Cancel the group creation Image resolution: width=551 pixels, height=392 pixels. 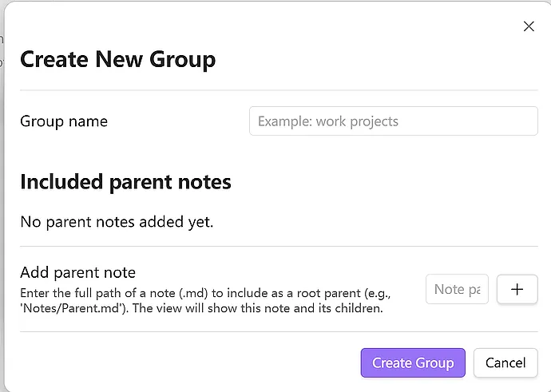[505, 362]
